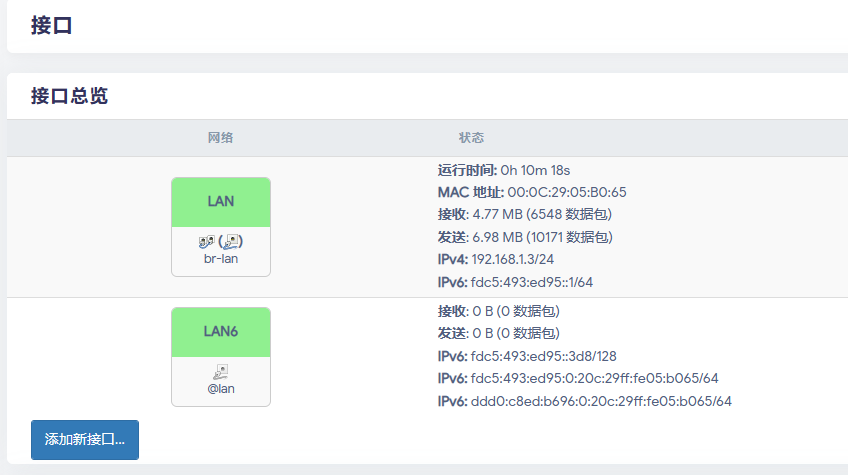
Task: Click the bridge device icon under LAN
Action: (207, 241)
